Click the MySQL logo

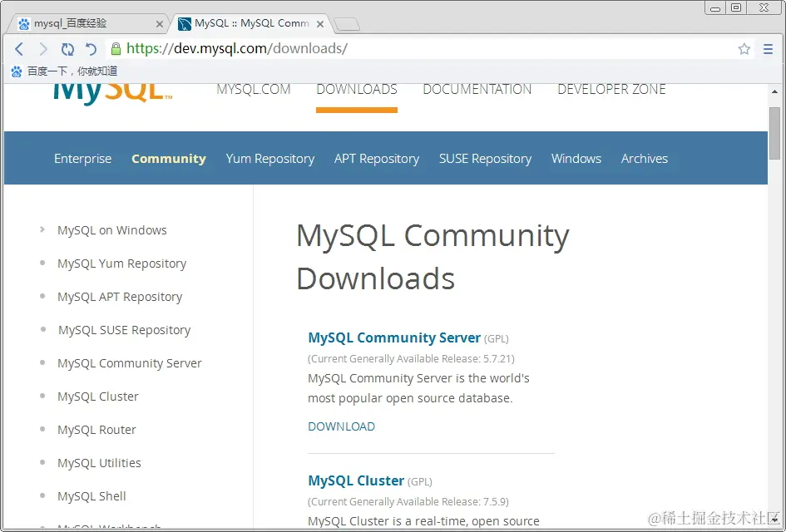113,94
